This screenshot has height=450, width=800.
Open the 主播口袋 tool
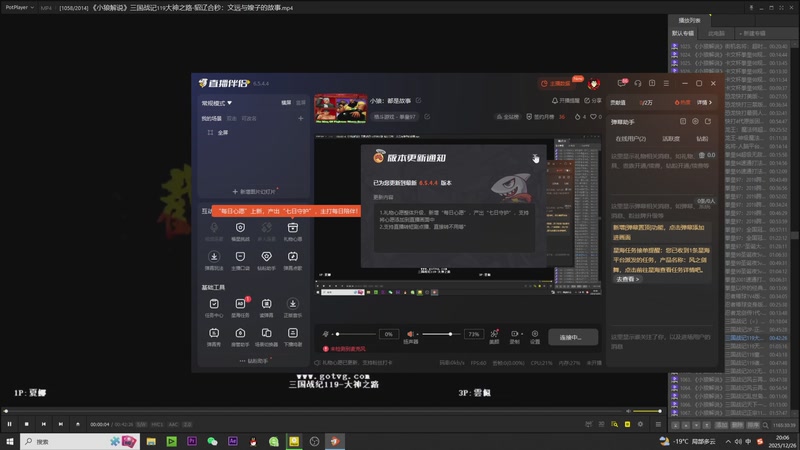coord(240,260)
